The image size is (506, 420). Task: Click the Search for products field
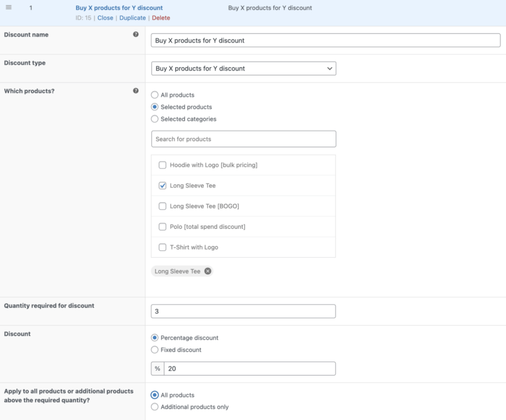[x=244, y=139]
